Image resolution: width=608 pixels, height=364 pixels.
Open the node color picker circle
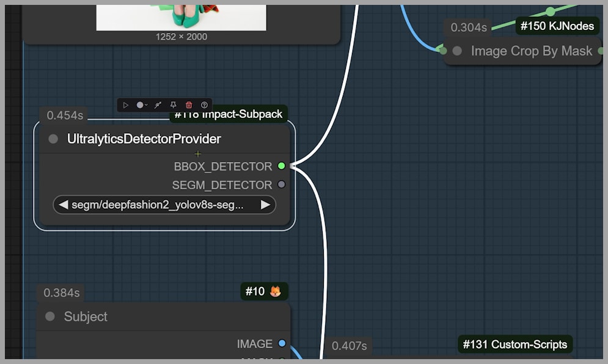coord(140,105)
